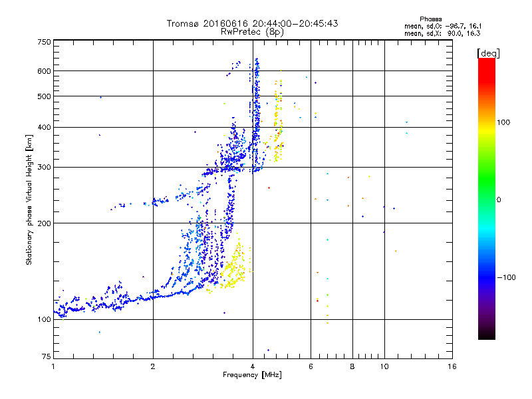The image size is (532, 399).
Task: Click the colorbar tick label '-100'
Action: pyautogui.click(x=506, y=277)
